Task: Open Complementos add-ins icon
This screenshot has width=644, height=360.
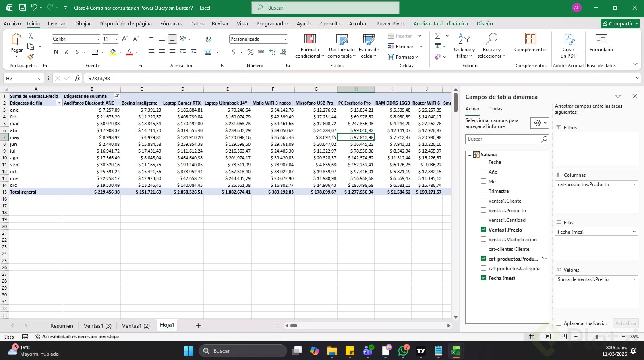Action: click(530, 39)
